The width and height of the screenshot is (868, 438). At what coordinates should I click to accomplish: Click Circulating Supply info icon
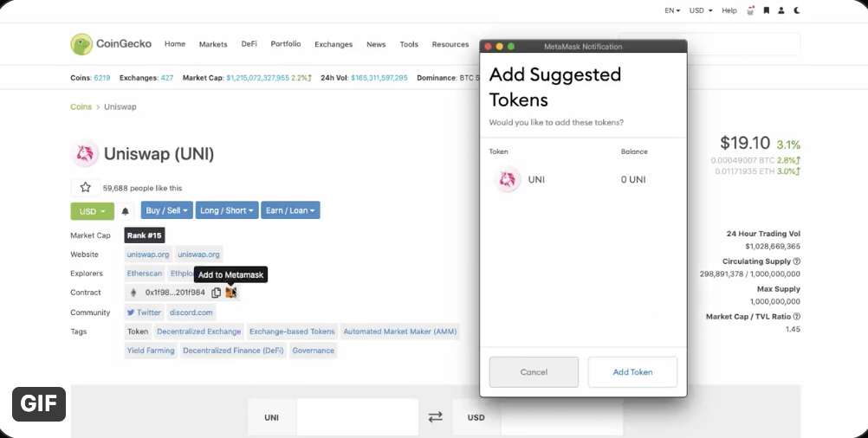click(797, 261)
